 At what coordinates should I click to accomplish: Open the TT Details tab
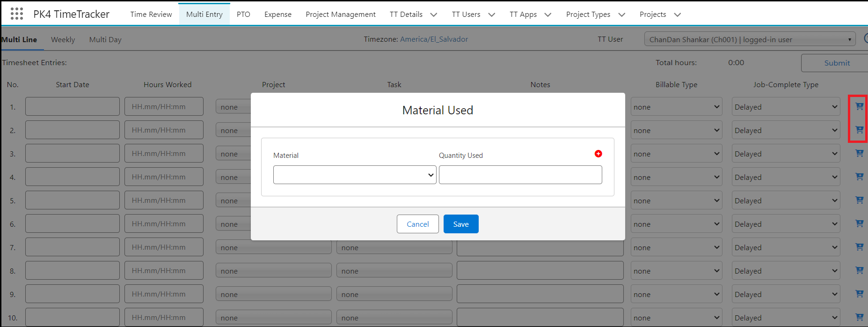(406, 15)
